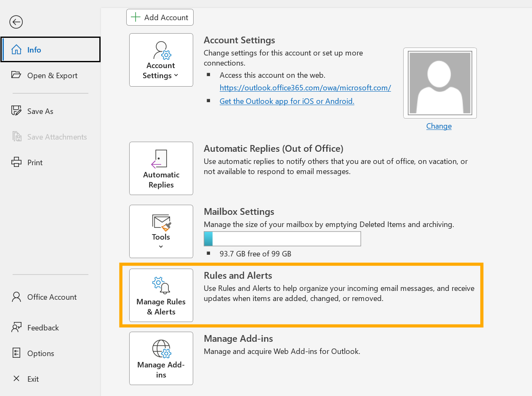The height and width of the screenshot is (396, 532).
Task: Click the back arrow icon
Action: (x=16, y=22)
